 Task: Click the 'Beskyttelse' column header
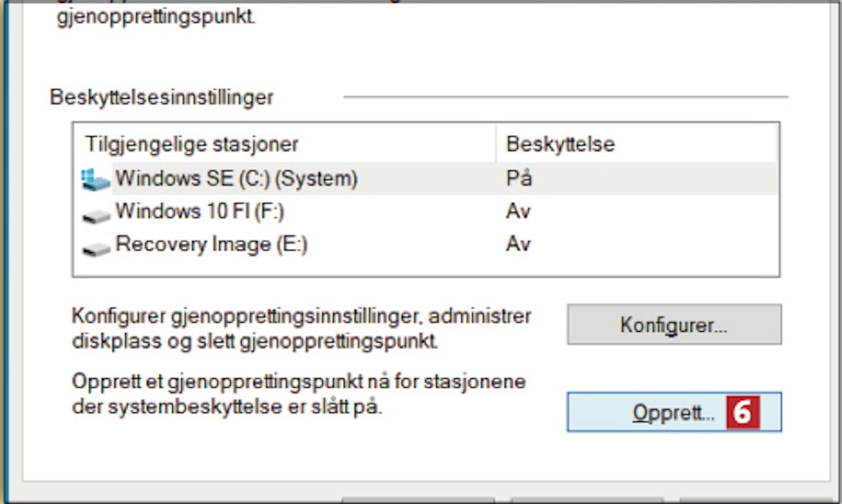(x=560, y=144)
